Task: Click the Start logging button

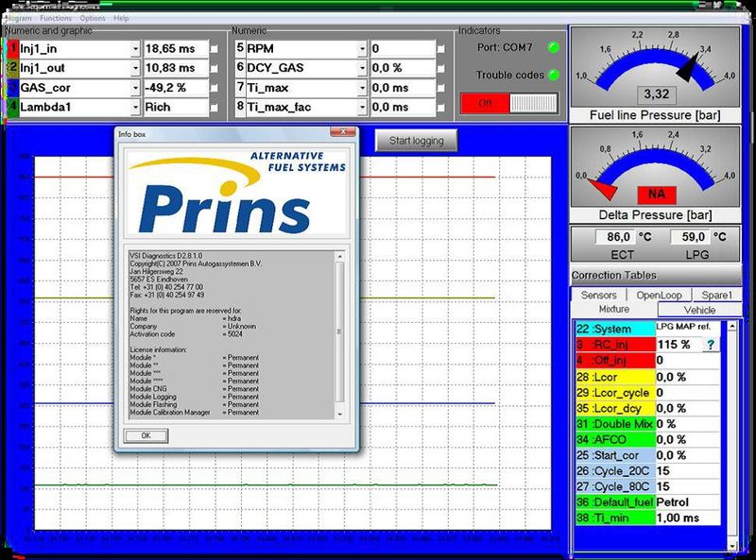Action: 416,141
